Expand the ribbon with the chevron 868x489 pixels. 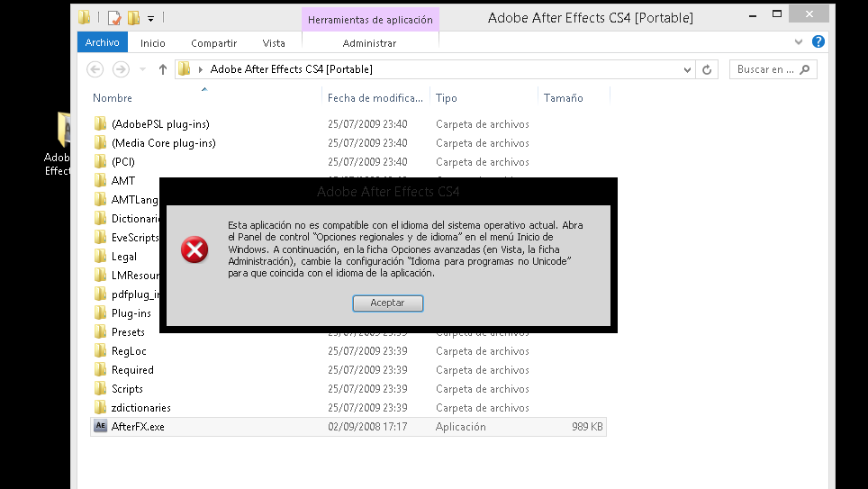tap(799, 41)
